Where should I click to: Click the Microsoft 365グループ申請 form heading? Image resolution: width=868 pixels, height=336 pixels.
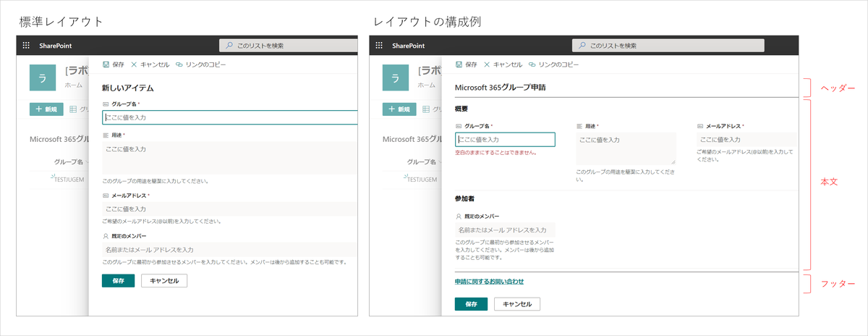[x=500, y=87]
